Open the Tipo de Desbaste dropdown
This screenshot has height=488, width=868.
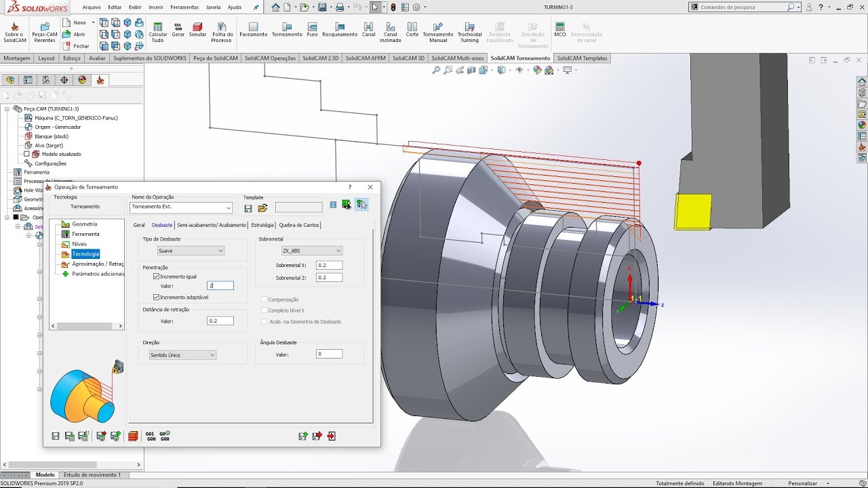[x=190, y=251]
